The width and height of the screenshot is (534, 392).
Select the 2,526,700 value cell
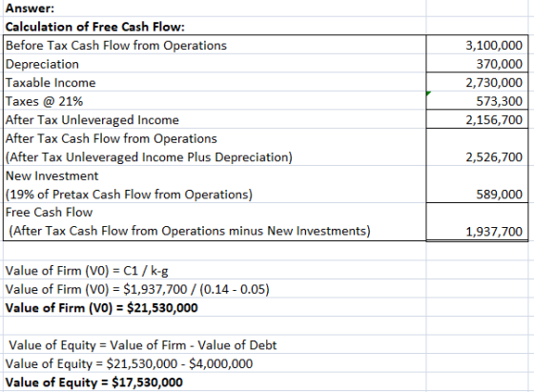pyautogui.click(x=477, y=148)
